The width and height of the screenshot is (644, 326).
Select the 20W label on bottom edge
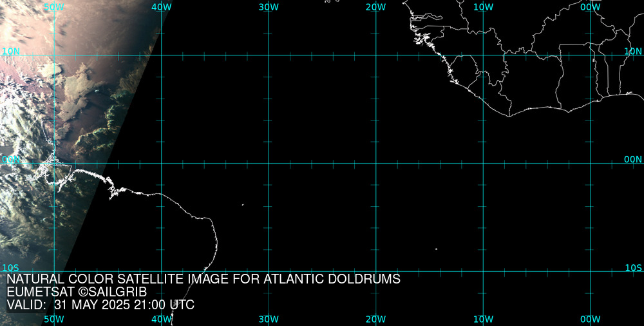point(376,319)
